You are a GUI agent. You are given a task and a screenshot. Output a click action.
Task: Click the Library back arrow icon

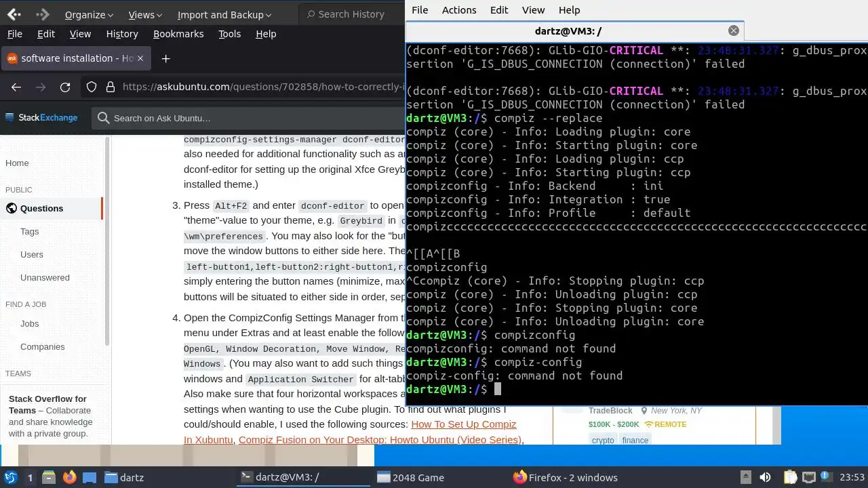click(x=14, y=14)
